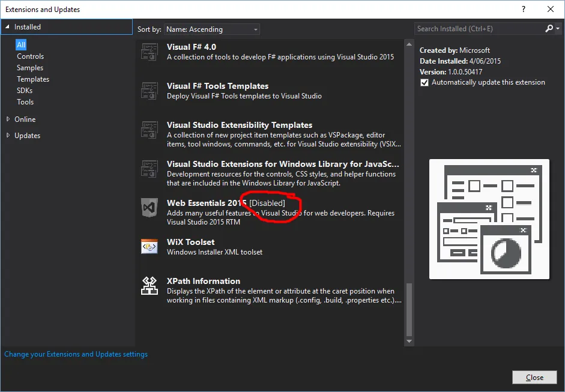The width and height of the screenshot is (565, 392).
Task: Select the Visual Studio Extensibility Templates icon
Action: [x=149, y=130]
